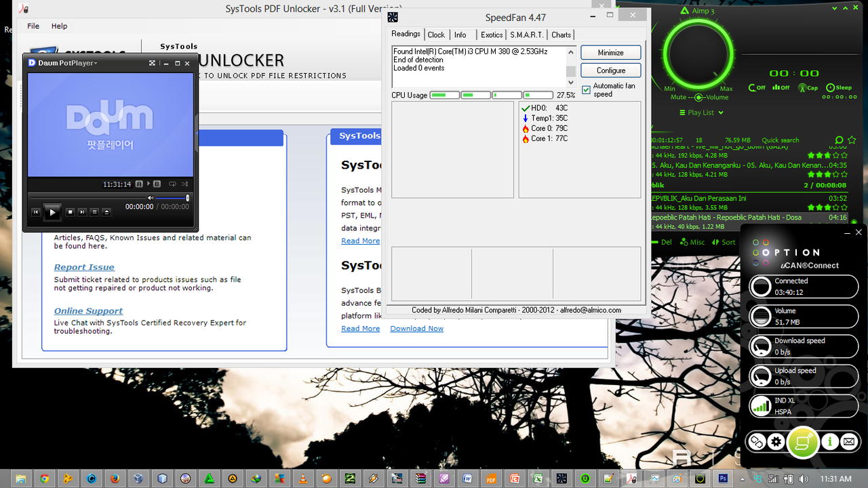
Task: Mute sound via PotPlayer speaker icon
Action: 151,198
